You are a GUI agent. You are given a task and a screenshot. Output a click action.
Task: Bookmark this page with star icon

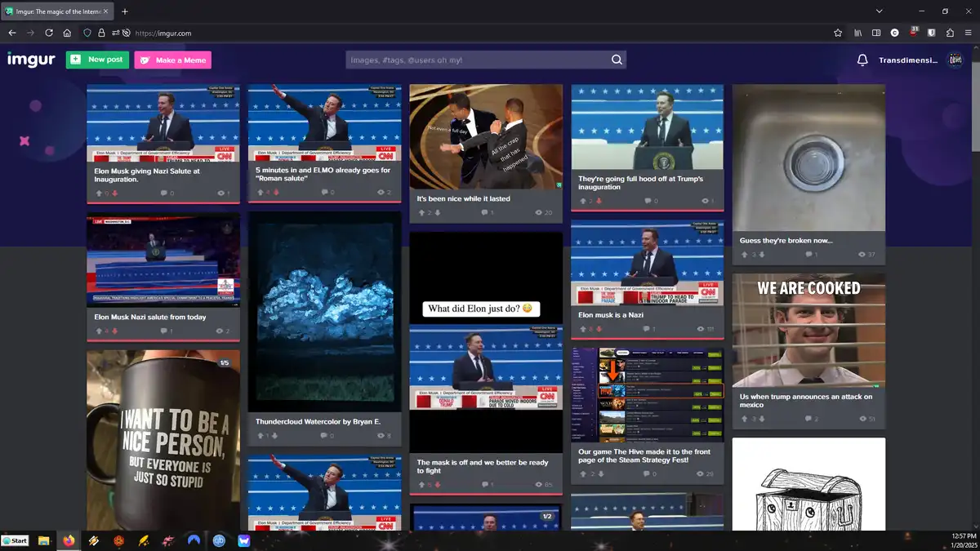838,33
